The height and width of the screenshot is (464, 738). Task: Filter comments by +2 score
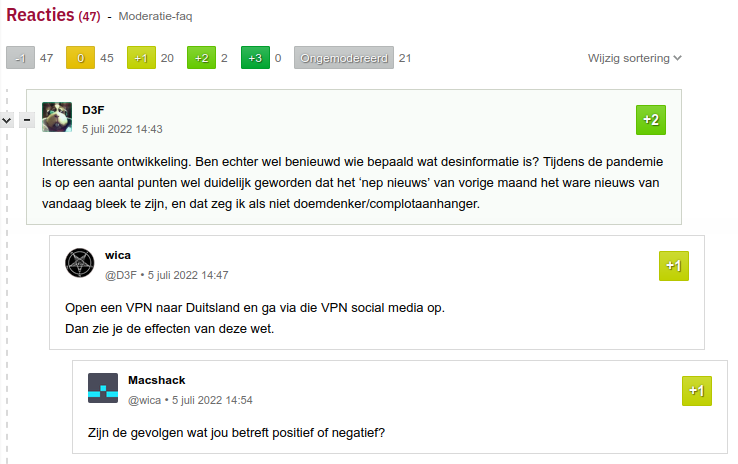pos(201,58)
